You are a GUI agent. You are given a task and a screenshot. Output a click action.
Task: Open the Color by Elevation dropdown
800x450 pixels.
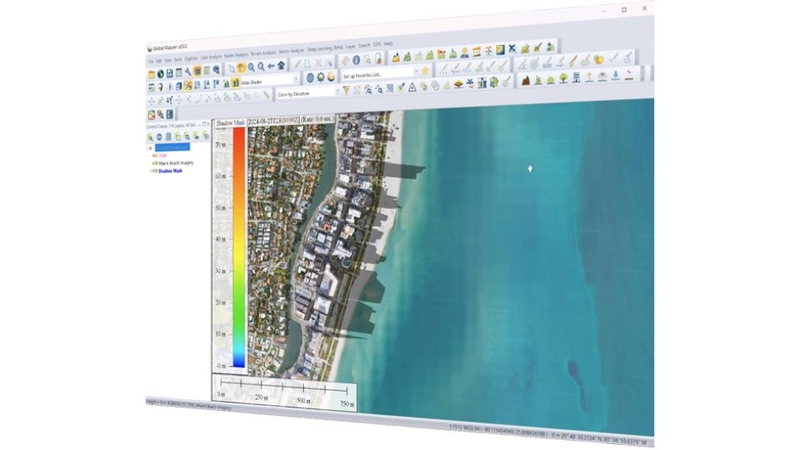(x=308, y=93)
